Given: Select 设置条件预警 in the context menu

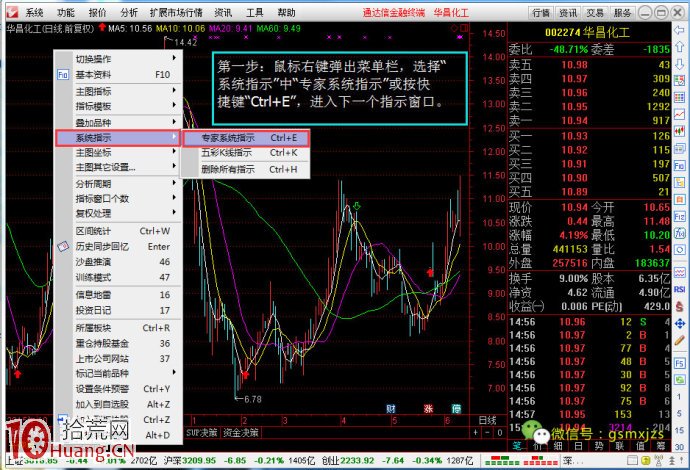Looking at the screenshot, I should (118, 389).
